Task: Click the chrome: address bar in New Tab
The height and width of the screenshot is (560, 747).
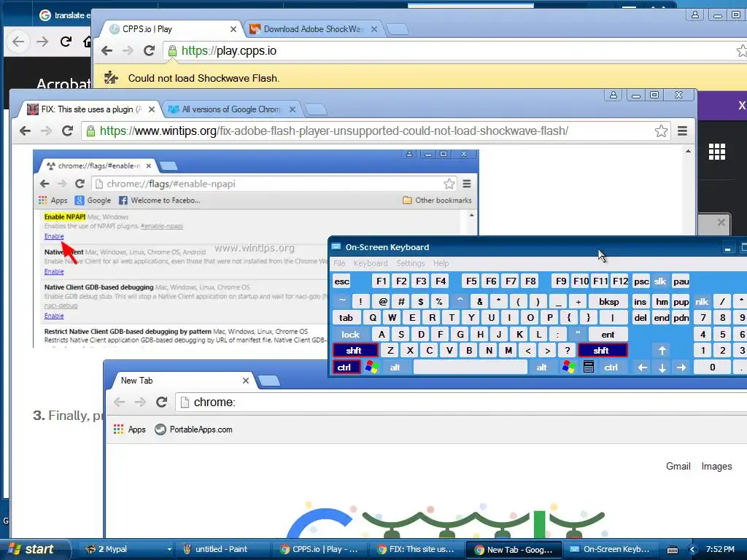Action: coord(461,402)
